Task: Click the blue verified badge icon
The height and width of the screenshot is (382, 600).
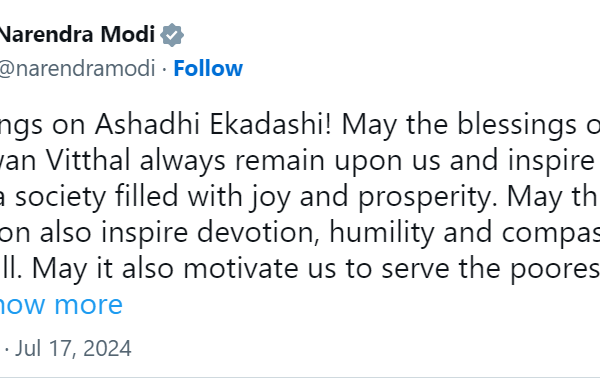Action: (172, 35)
